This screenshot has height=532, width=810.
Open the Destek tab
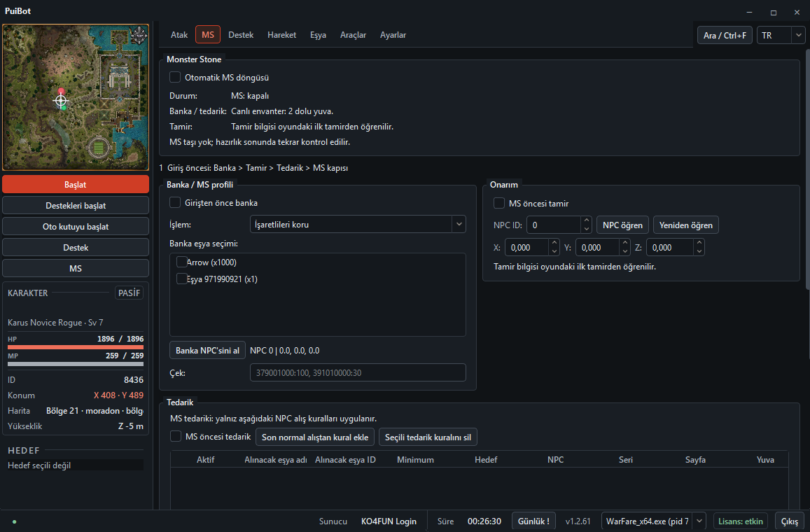pos(241,34)
